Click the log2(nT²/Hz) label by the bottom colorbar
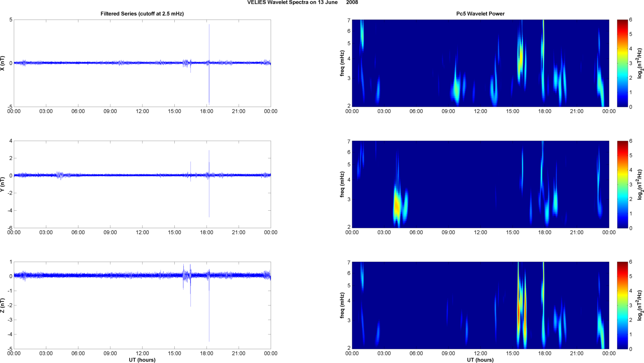Screen dimensions: 644x363 pos(640,305)
